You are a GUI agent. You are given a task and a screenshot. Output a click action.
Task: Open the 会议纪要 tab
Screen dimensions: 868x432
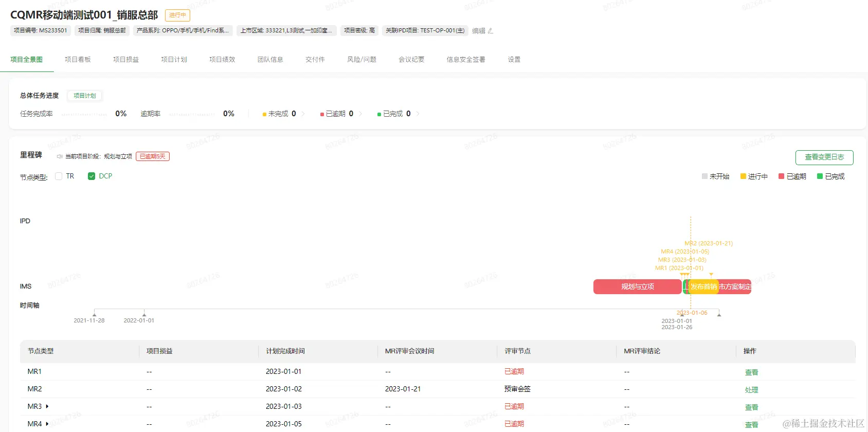(411, 60)
